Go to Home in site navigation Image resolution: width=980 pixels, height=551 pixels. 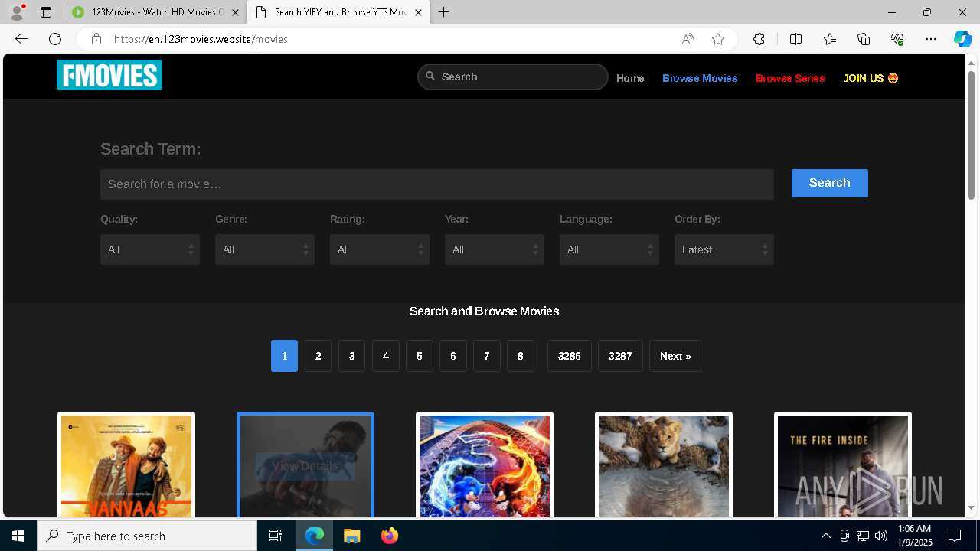[630, 78]
